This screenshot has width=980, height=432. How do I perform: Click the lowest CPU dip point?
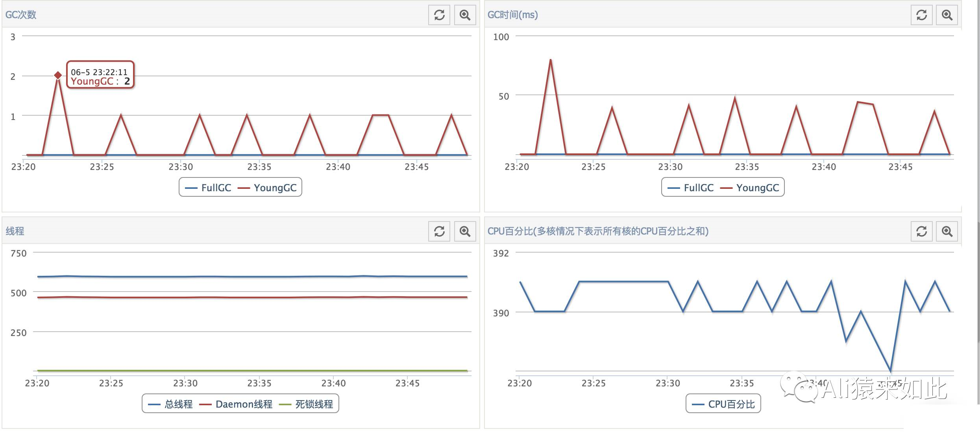890,371
